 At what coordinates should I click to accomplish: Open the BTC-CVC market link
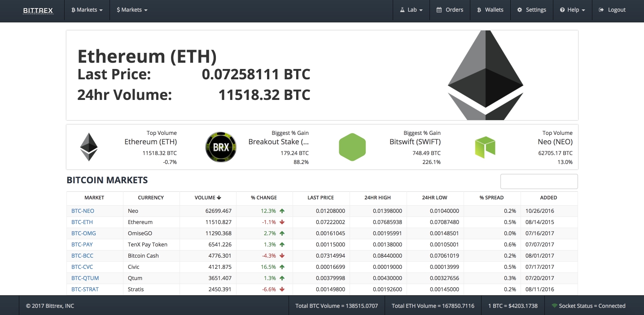pos(82,267)
